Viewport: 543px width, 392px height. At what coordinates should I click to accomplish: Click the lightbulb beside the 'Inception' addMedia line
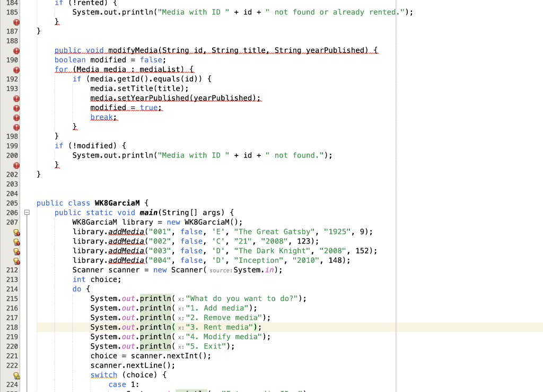click(x=16, y=260)
